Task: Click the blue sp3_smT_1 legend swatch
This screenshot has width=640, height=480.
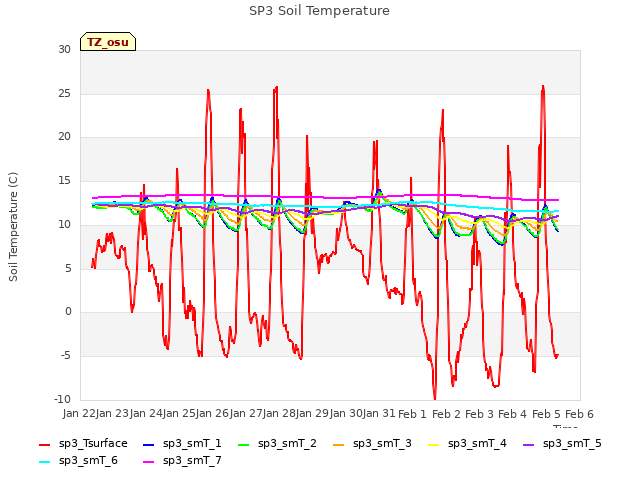Action: [x=149, y=445]
